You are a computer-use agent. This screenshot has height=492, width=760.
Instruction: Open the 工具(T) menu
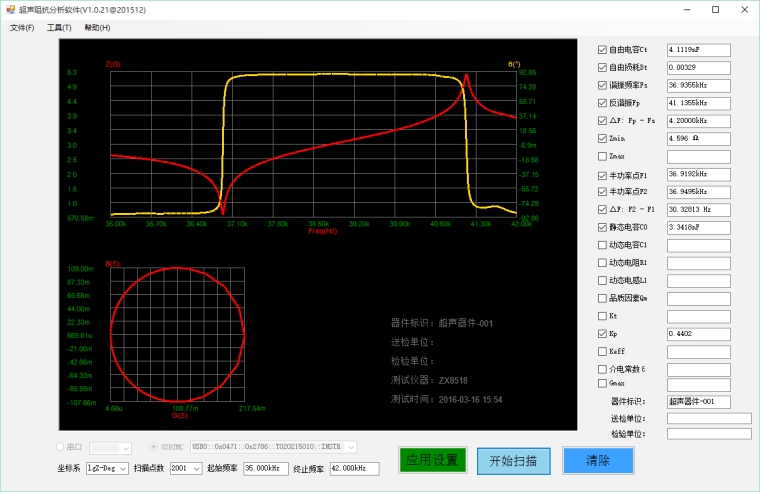pyautogui.click(x=59, y=27)
